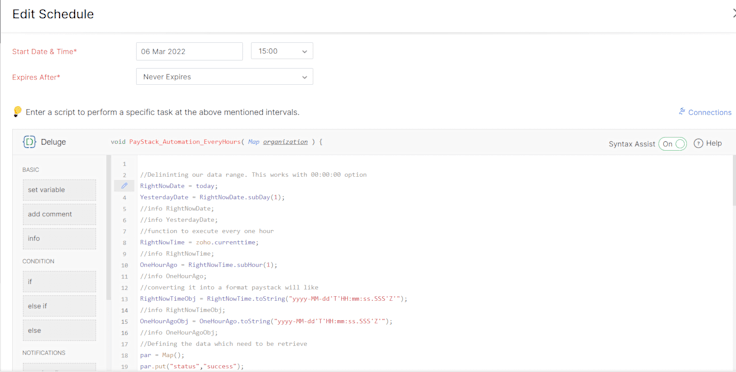
Task: Click the NOTIFICATIONS section heading
Action: click(44, 352)
